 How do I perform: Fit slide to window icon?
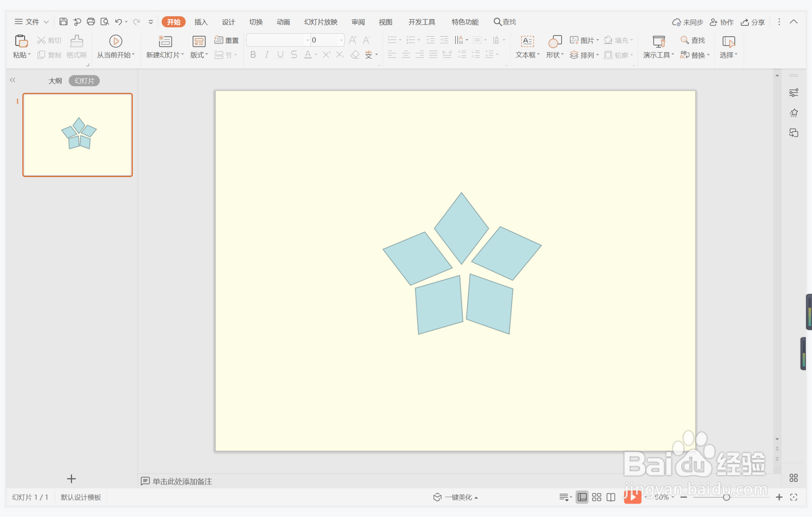[x=794, y=497]
